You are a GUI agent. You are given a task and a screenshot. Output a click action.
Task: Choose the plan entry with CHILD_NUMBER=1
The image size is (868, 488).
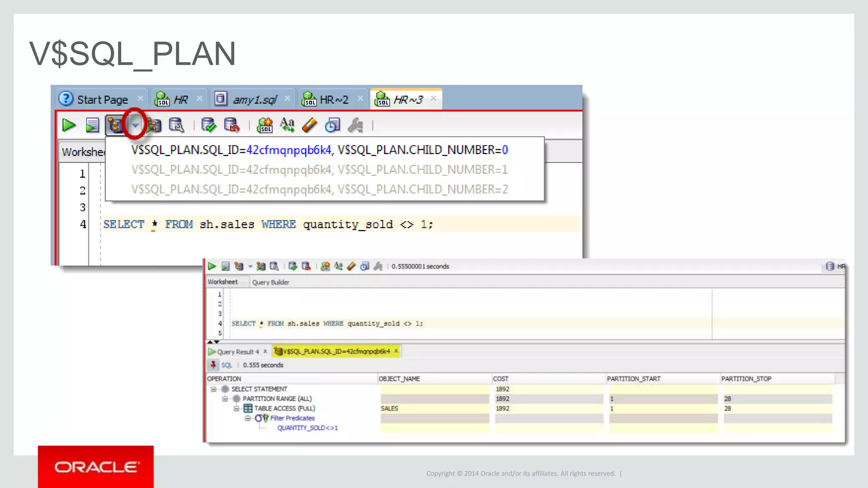(x=319, y=170)
